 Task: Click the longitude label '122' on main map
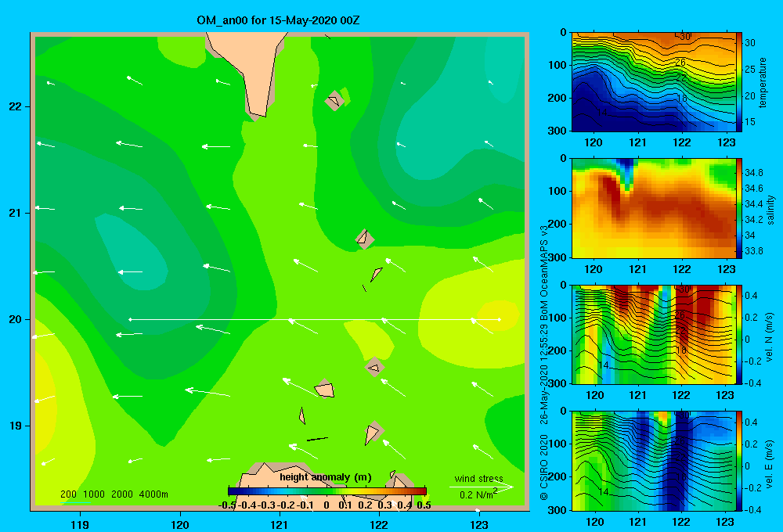(x=380, y=524)
